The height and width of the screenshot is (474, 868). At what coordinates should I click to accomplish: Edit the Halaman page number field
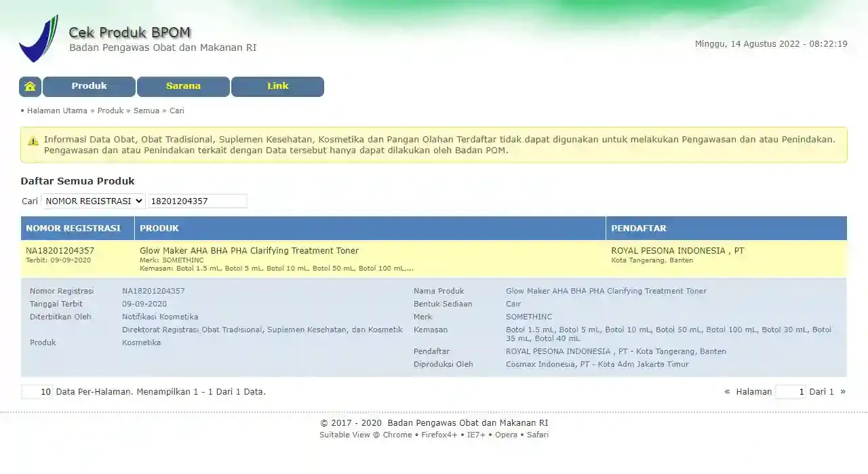[790, 392]
